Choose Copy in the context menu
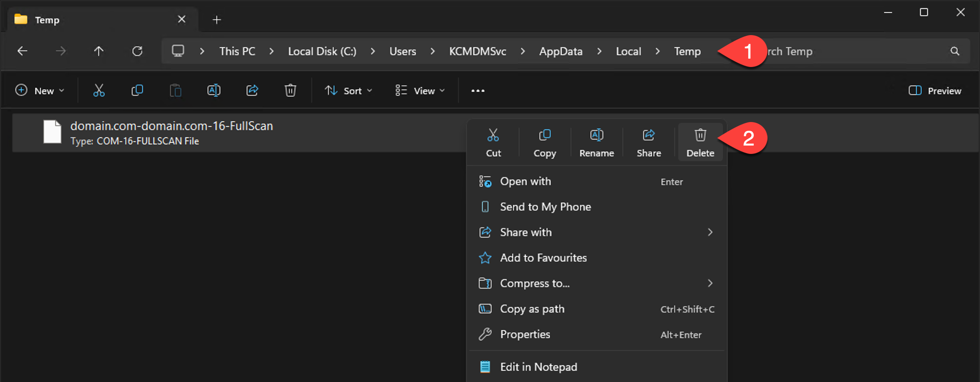Viewport: 980px width, 382px height. pyautogui.click(x=545, y=142)
